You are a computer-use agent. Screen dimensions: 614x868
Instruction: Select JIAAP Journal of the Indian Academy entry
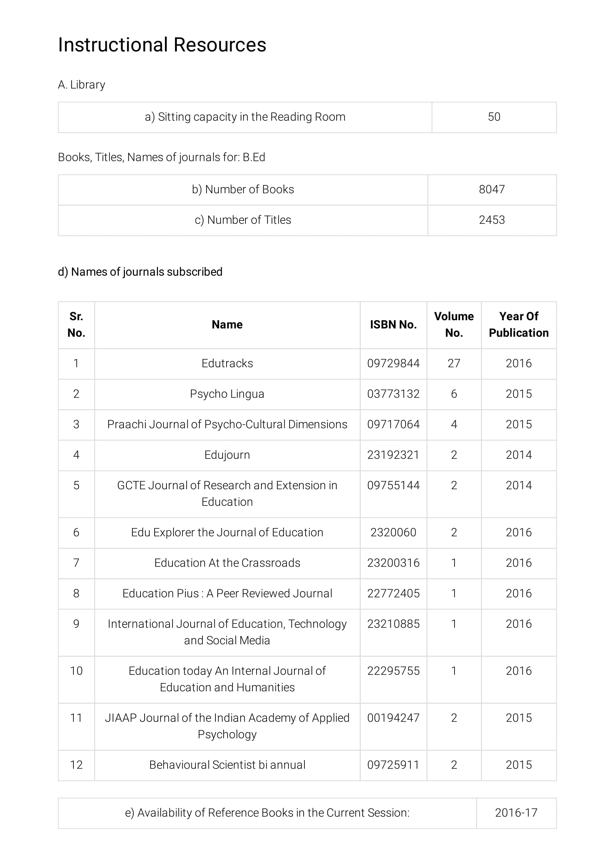point(227,726)
